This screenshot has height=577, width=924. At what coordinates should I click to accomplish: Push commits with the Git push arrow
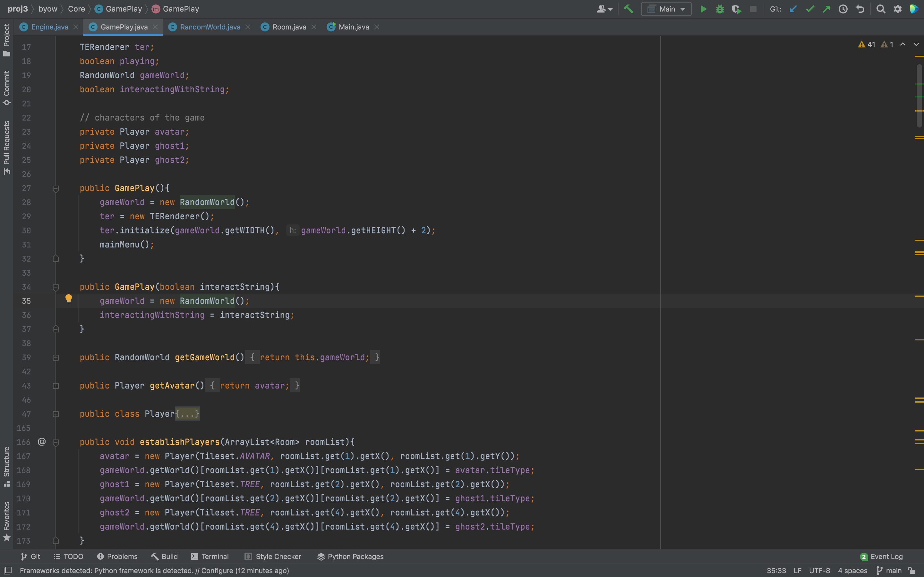[x=826, y=9]
